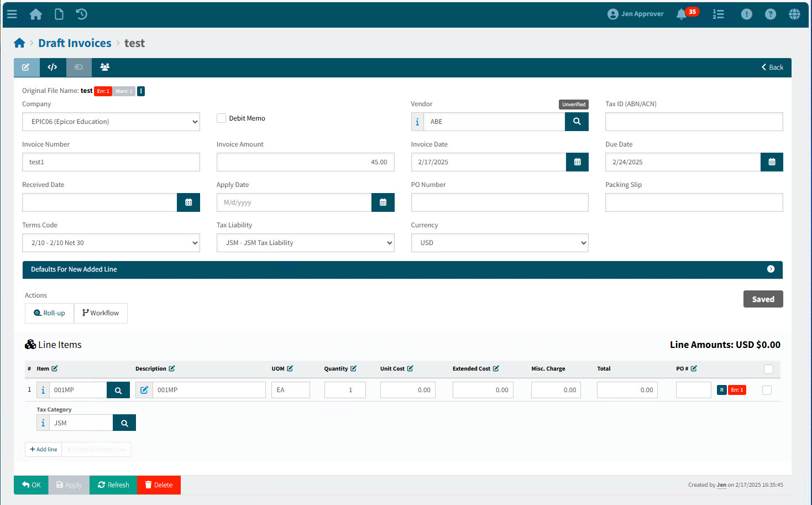Click the notifications bell icon
This screenshot has height=505, width=812.
point(682,14)
